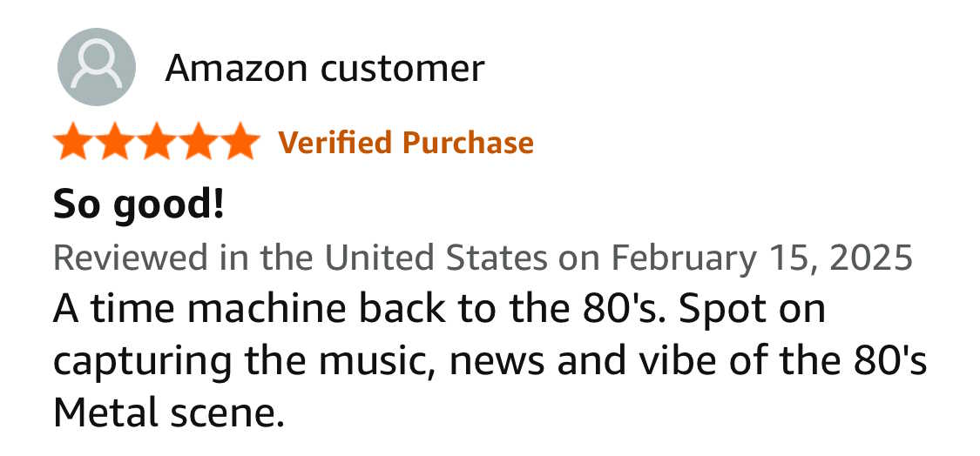Click the word "customer" in reviewer name
The height and width of the screenshot is (456, 980).
click(x=402, y=70)
